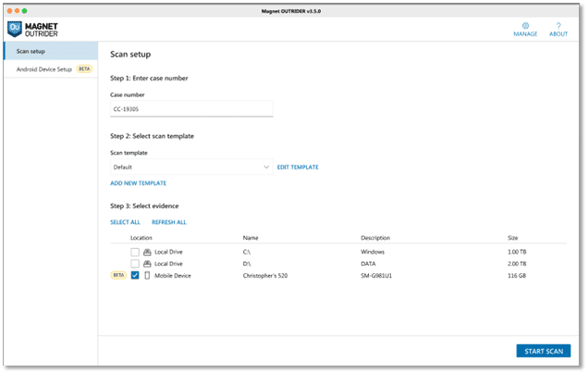Screen dimensions: 588x374
Task: Expand the Scan template dropdown arrow
Action: (x=267, y=168)
